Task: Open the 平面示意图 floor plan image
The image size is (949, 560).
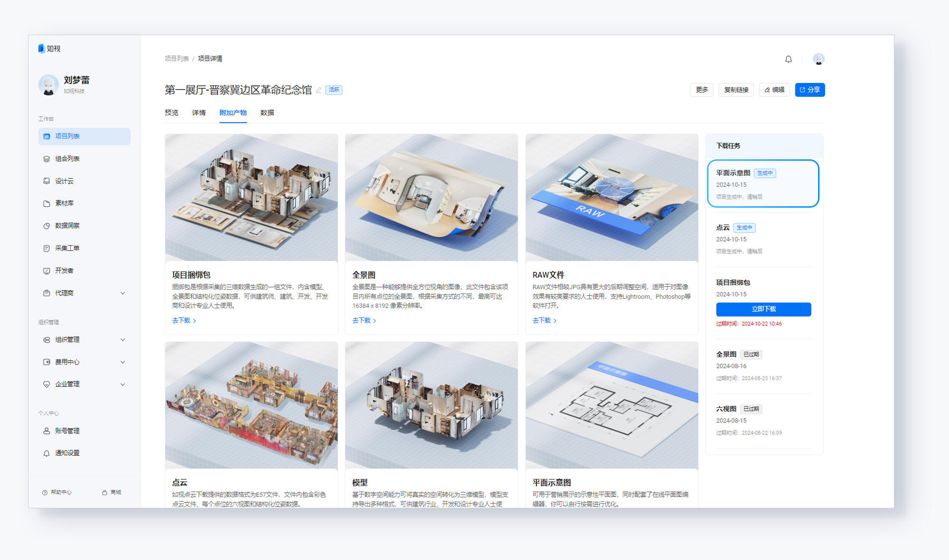Action: click(612, 405)
